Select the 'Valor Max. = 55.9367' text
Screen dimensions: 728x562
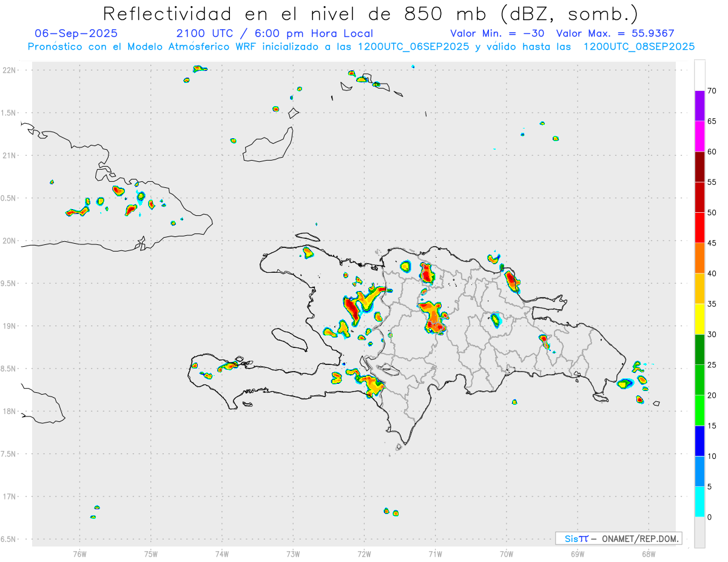[x=615, y=33]
